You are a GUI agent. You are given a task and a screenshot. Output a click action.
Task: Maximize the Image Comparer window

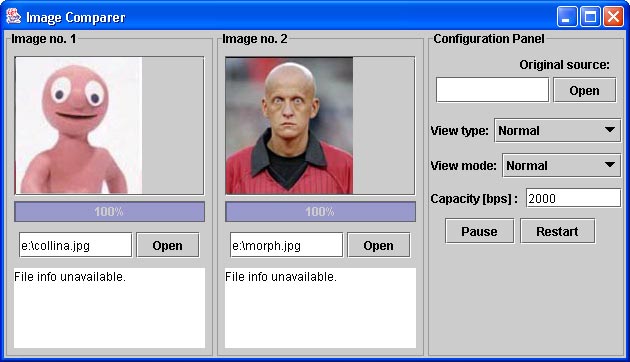tap(590, 17)
